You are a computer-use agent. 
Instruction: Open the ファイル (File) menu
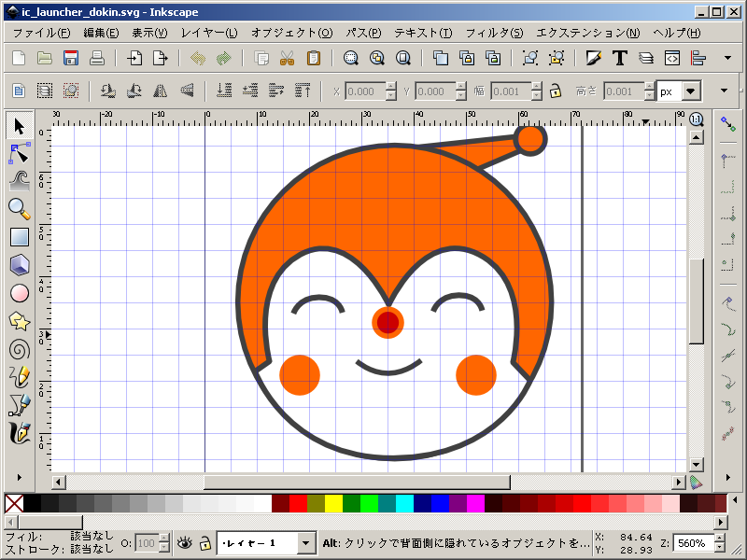42,33
